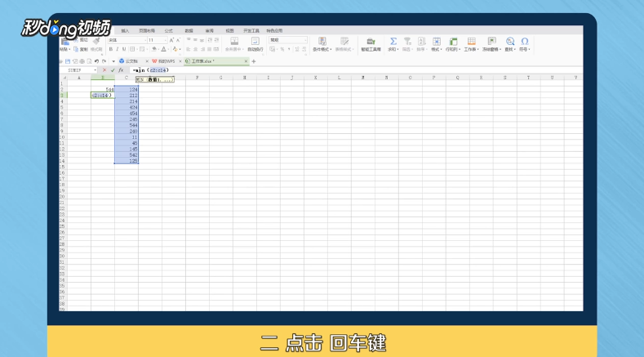Toggle Bold formatting
This screenshot has height=357, width=644.
(x=110, y=49)
